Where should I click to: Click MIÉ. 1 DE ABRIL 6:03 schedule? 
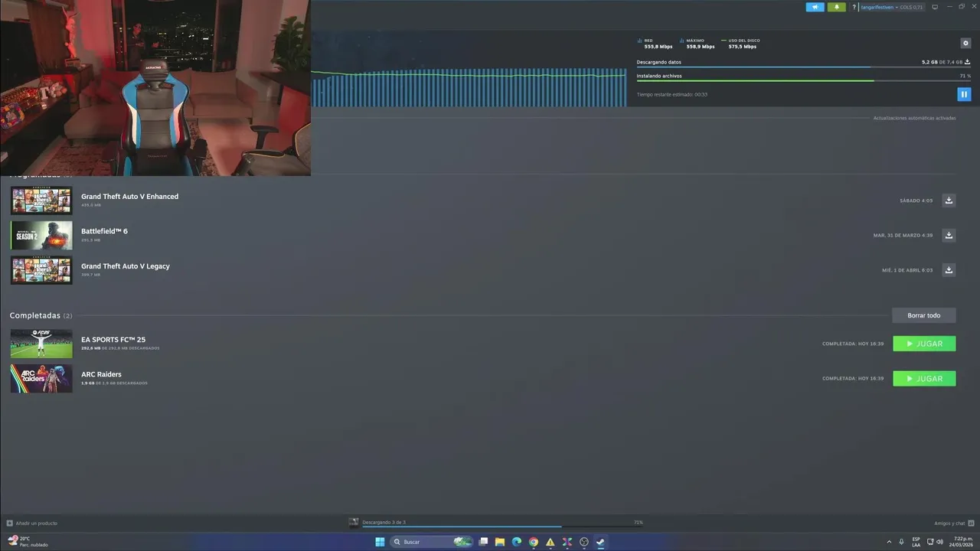point(907,270)
